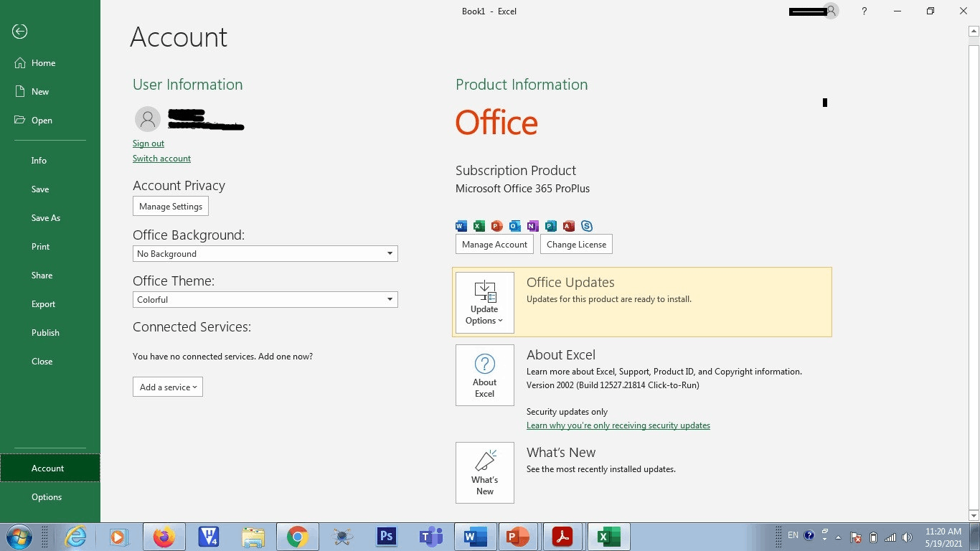This screenshot has height=551, width=980.
Task: Click the user avatar under User Information
Action: point(148,119)
